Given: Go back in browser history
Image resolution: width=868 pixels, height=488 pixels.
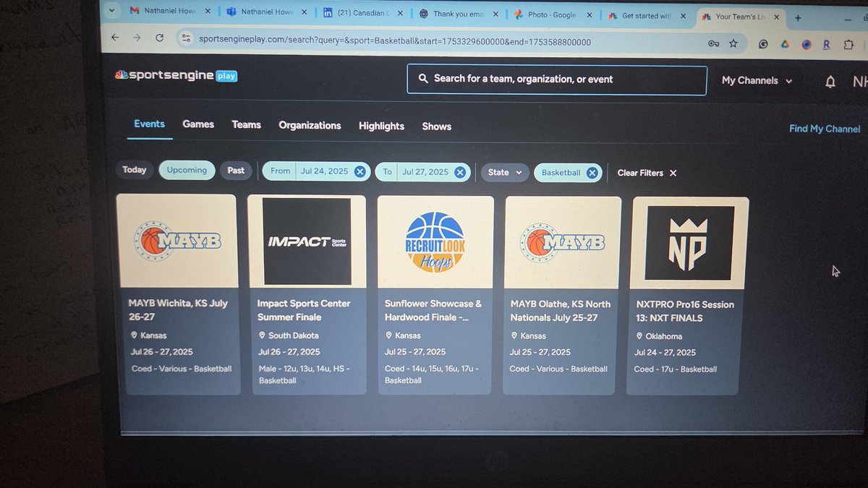Looking at the screenshot, I should pos(115,38).
